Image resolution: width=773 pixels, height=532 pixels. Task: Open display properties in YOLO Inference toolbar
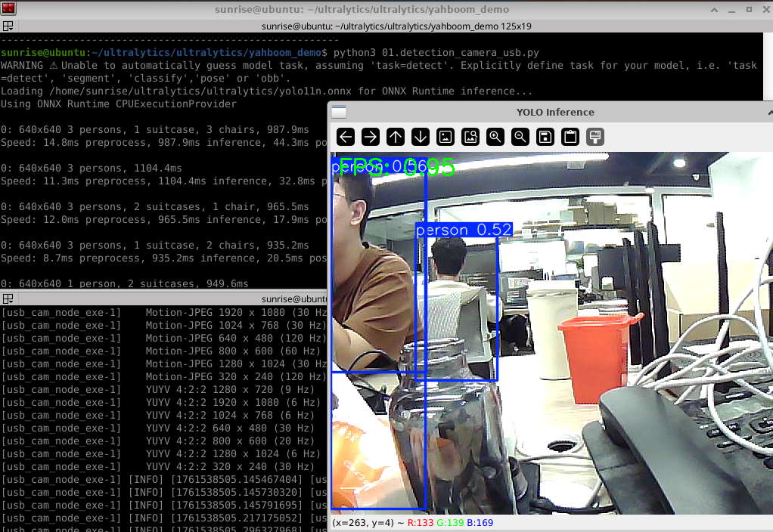tap(595, 137)
